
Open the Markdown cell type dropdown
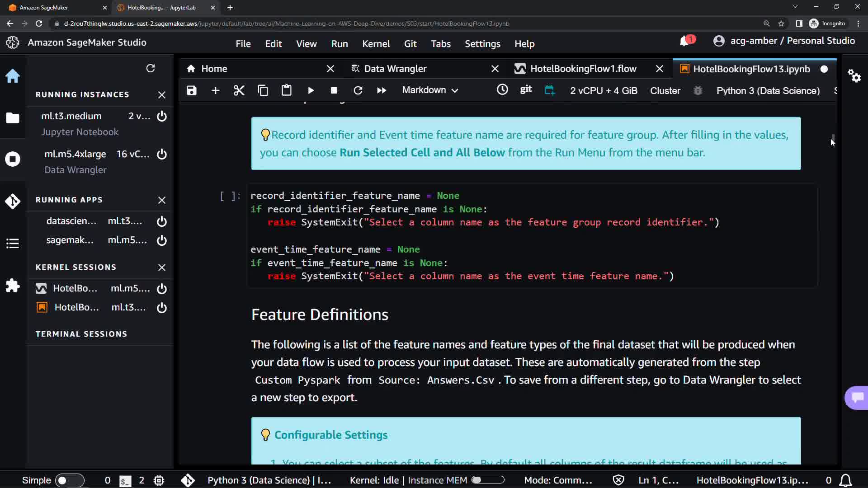[x=430, y=90]
